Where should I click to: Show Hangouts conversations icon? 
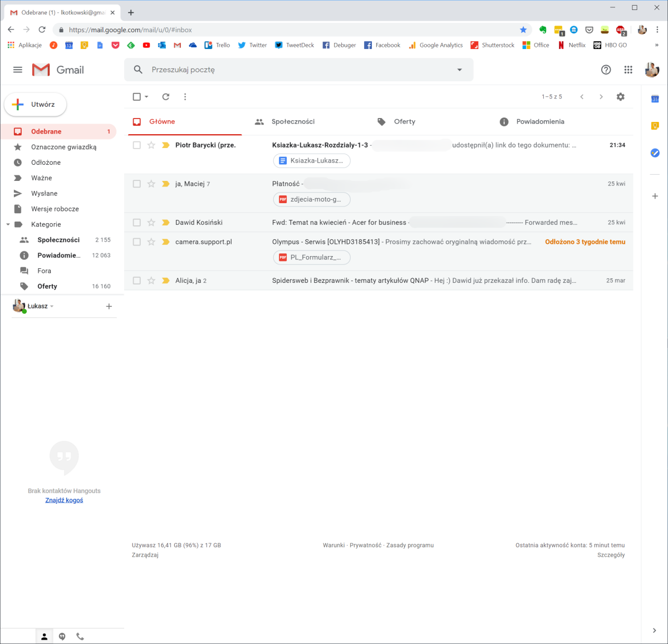[62, 636]
